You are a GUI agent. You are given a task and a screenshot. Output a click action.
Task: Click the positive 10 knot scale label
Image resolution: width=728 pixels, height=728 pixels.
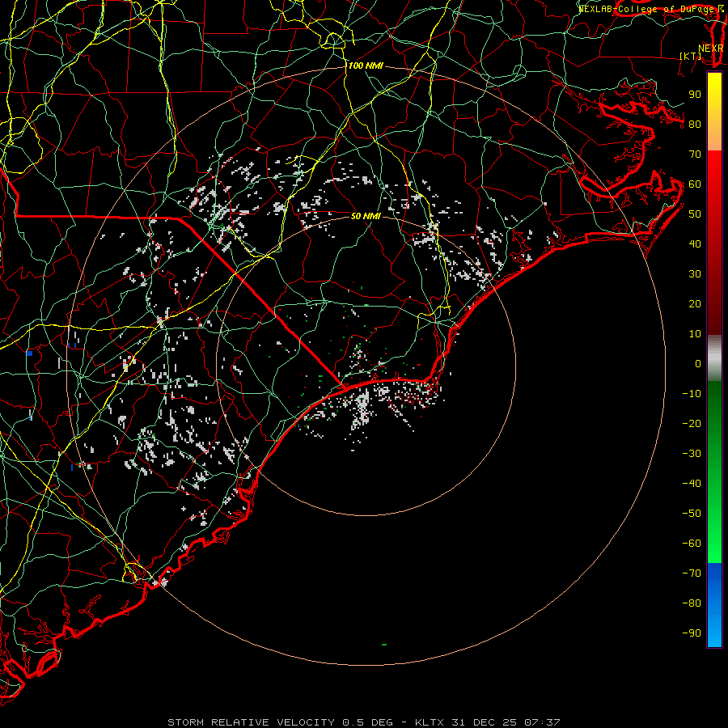coord(695,334)
